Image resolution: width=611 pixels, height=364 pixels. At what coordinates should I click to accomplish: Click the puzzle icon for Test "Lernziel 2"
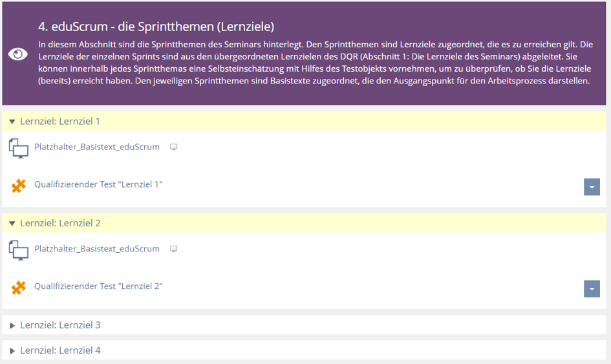pos(19,287)
